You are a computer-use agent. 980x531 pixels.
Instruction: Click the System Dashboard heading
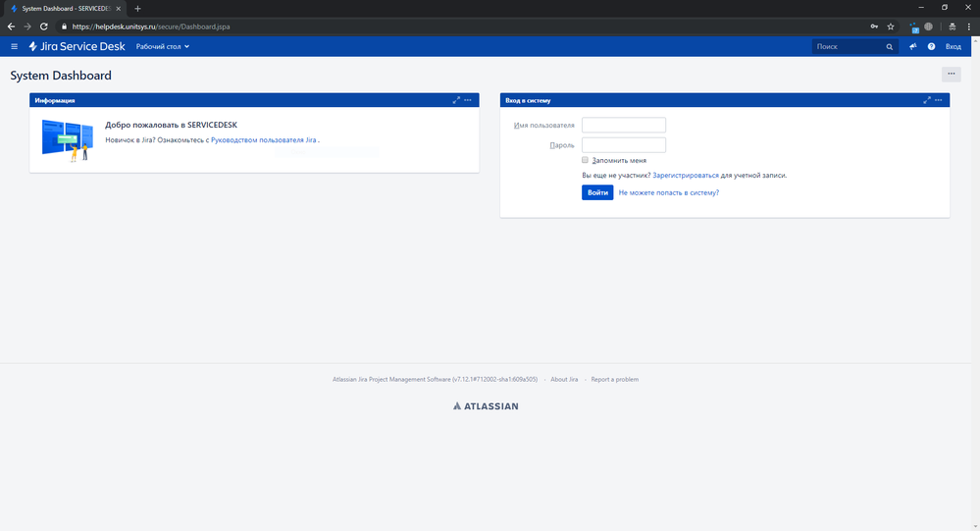(x=61, y=75)
